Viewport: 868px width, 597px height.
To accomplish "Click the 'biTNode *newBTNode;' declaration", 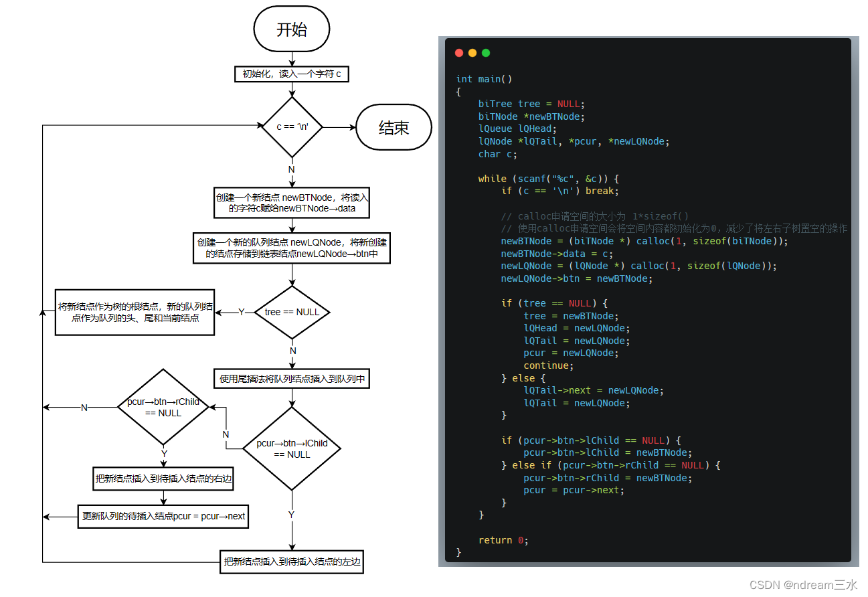I will tap(531, 116).
